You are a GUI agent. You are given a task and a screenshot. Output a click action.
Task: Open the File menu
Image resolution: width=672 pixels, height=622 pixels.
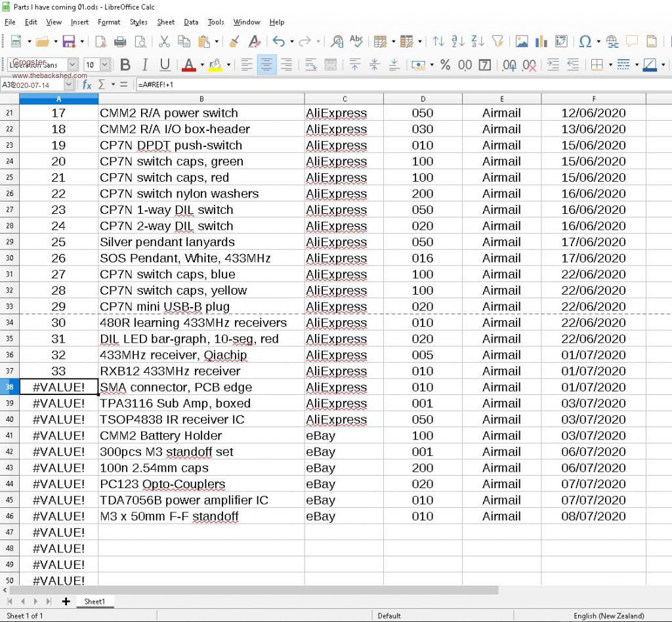10,22
